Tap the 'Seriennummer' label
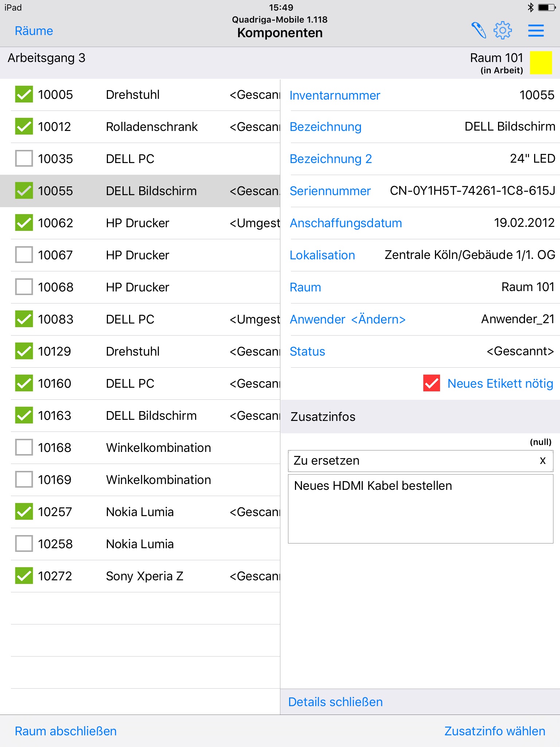This screenshot has height=747, width=560. tap(330, 191)
